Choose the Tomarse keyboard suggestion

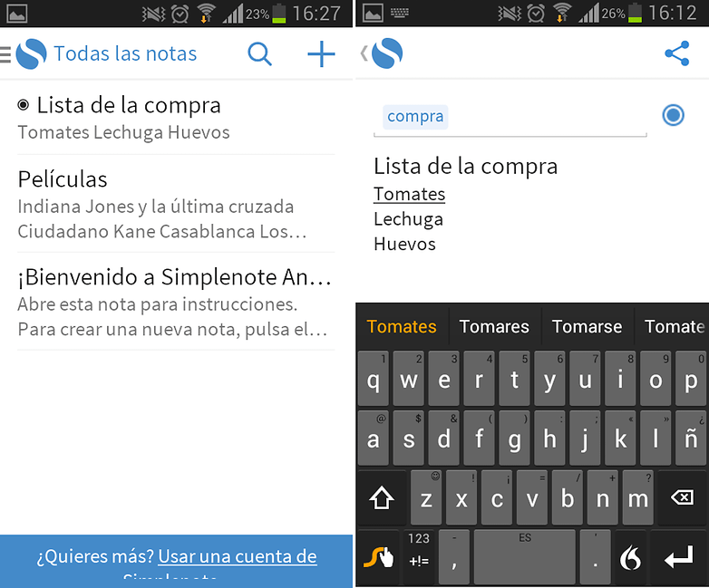pyautogui.click(x=587, y=326)
